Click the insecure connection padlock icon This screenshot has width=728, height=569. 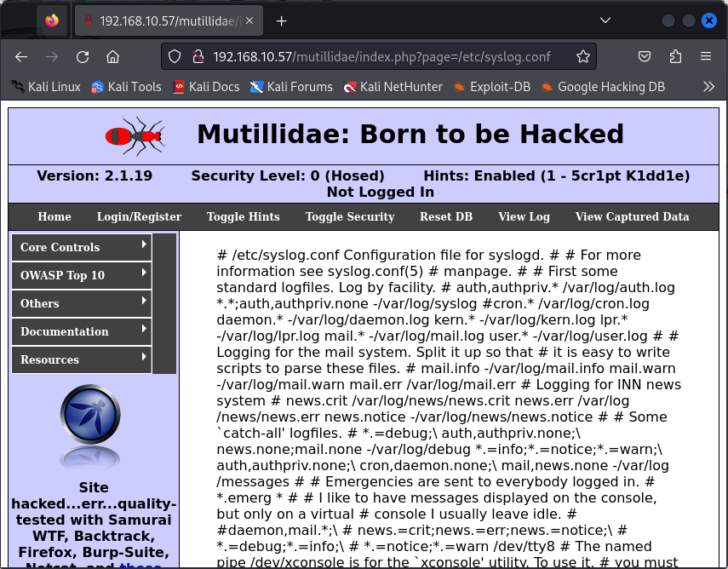click(198, 57)
